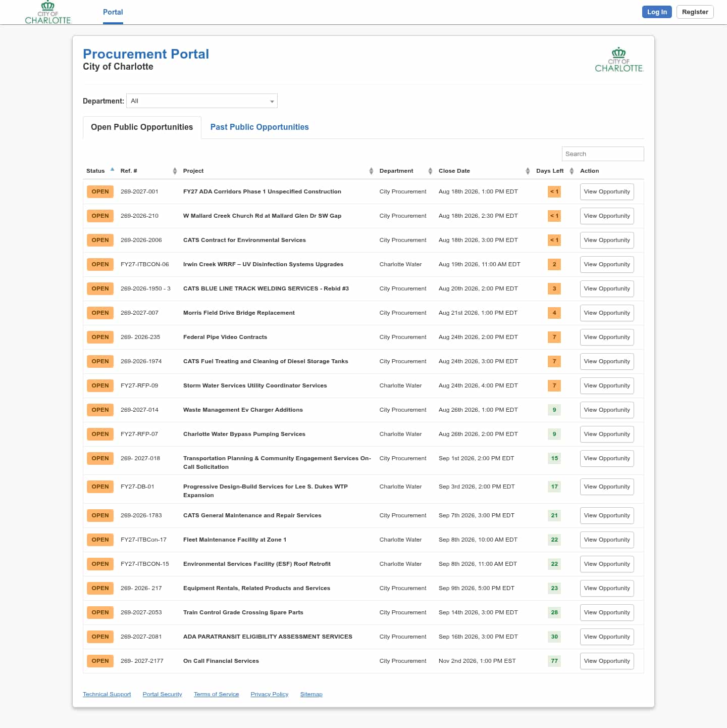Click close date Nov 2nd 2026, 1:00 PM EST
Image resolution: width=727 pixels, height=728 pixels.
tap(477, 661)
